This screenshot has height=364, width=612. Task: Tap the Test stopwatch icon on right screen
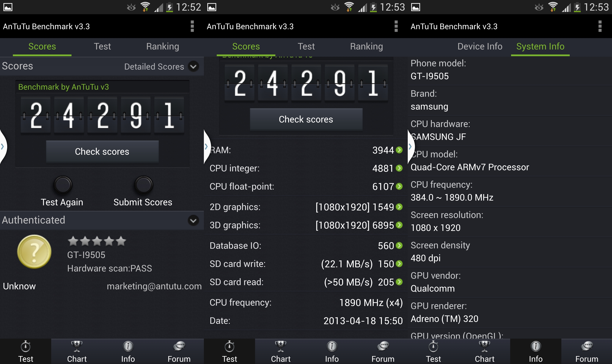(x=433, y=346)
